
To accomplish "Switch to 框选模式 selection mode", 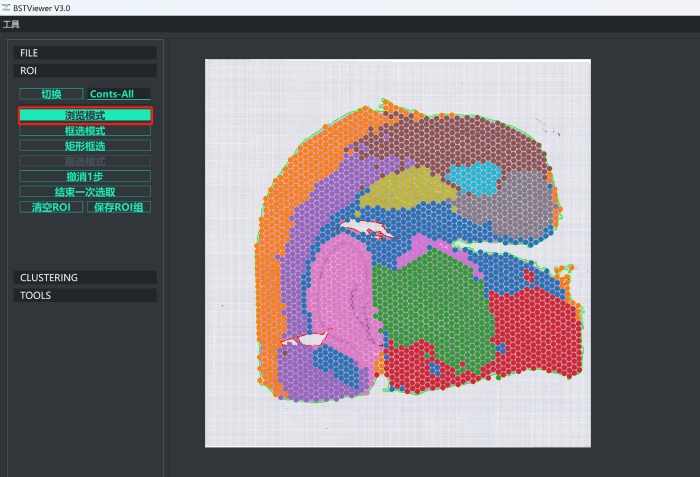I will pyautogui.click(x=85, y=131).
